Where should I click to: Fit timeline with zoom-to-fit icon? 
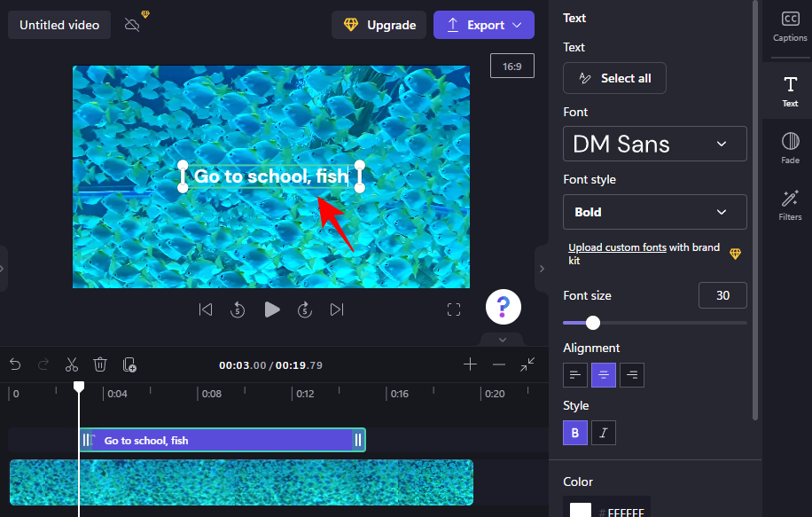click(528, 364)
